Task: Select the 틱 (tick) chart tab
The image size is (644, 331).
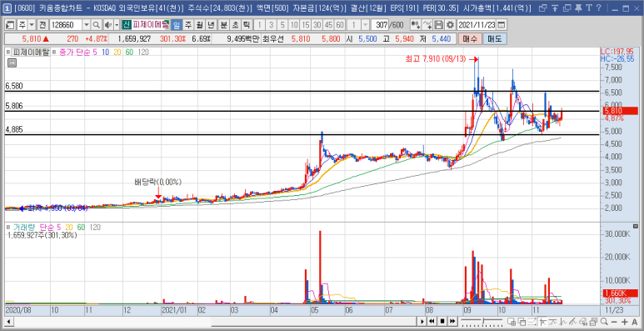Action: pyautogui.click(x=247, y=25)
